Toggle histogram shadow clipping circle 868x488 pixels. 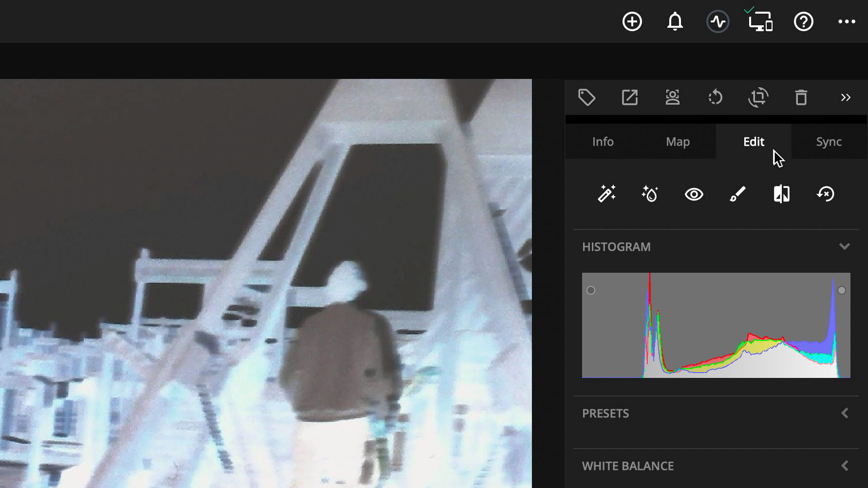tap(591, 290)
